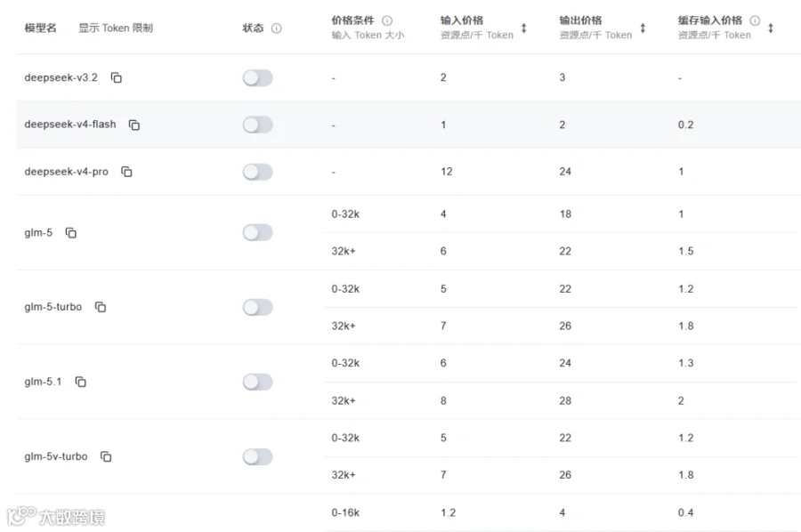
Task: Copy the deepseek-v4-pro model name
Action: [x=126, y=172]
